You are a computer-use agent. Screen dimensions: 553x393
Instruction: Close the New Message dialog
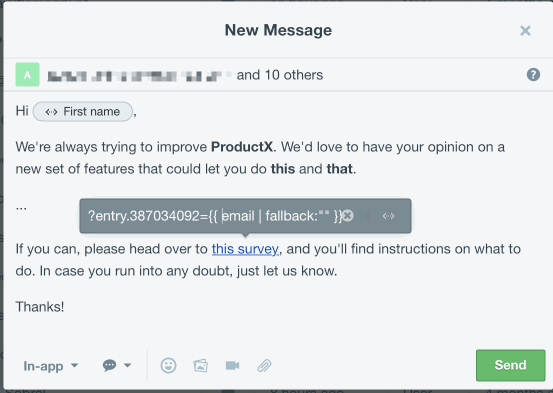(525, 31)
